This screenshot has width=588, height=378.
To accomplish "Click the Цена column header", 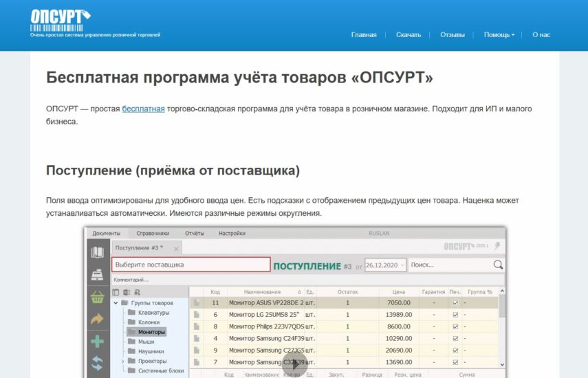I will 399,292.
